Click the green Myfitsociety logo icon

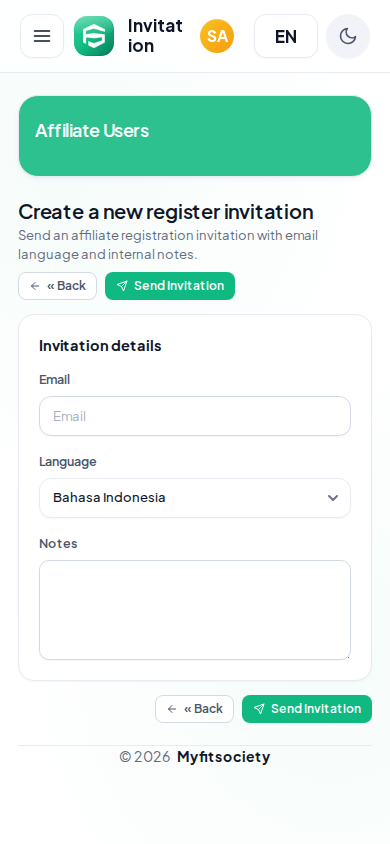(94, 36)
